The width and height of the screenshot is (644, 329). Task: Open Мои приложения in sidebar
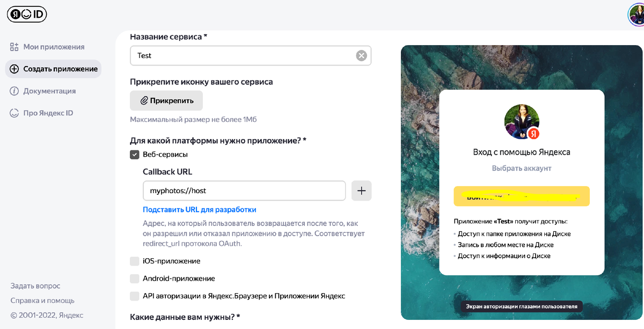54,47
